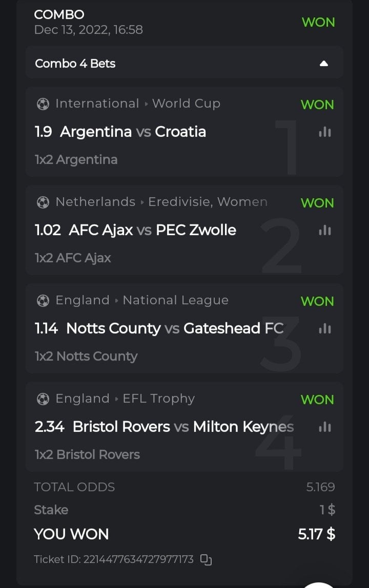The height and width of the screenshot is (588, 369).
Task: Open the EFL Trophy league link
Action: point(159,398)
